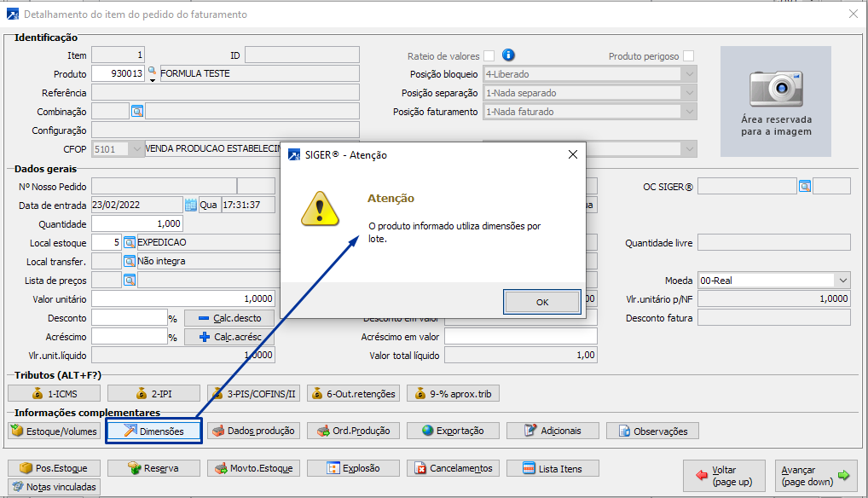Open Lista Itens
Viewport: 868px width, 498px height.
click(x=553, y=468)
